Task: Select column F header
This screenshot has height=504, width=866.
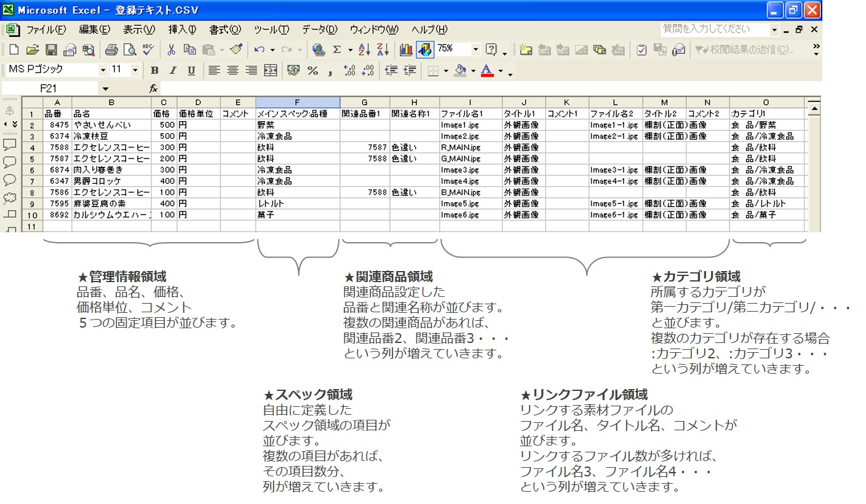Action: pos(298,102)
